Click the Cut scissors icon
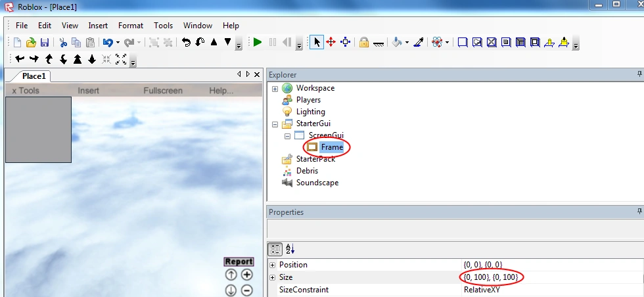 pyautogui.click(x=63, y=42)
